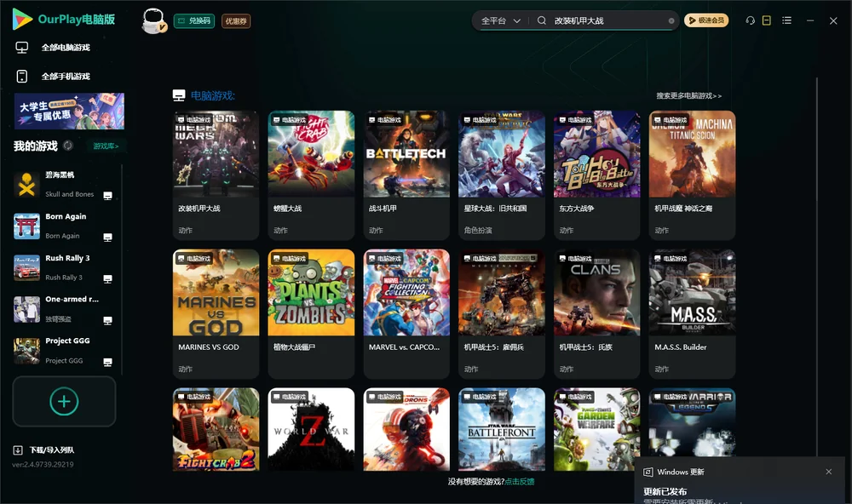
Task: Open the MARVEL vs. CAPCOM card
Action: [406, 314]
